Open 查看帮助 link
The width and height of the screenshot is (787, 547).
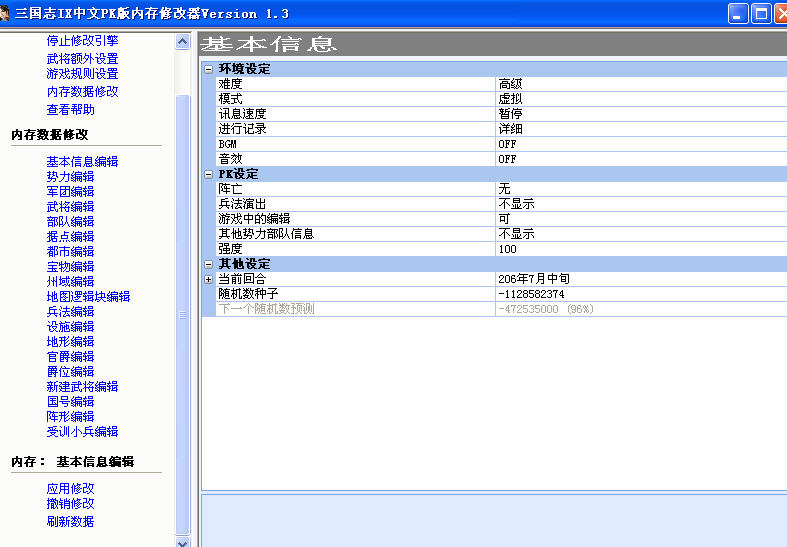point(70,110)
